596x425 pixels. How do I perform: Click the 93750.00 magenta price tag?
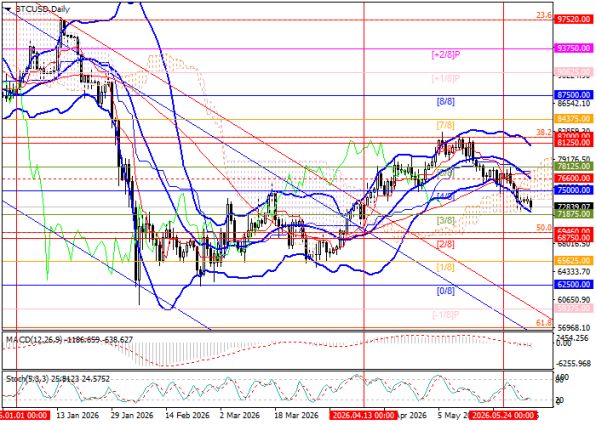574,48
